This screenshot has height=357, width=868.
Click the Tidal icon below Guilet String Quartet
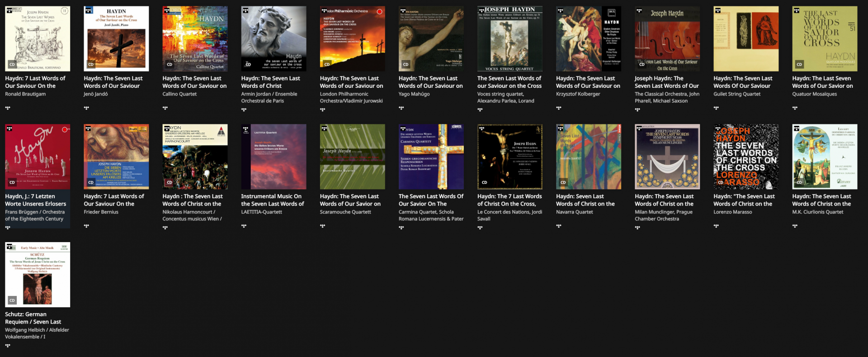716,108
